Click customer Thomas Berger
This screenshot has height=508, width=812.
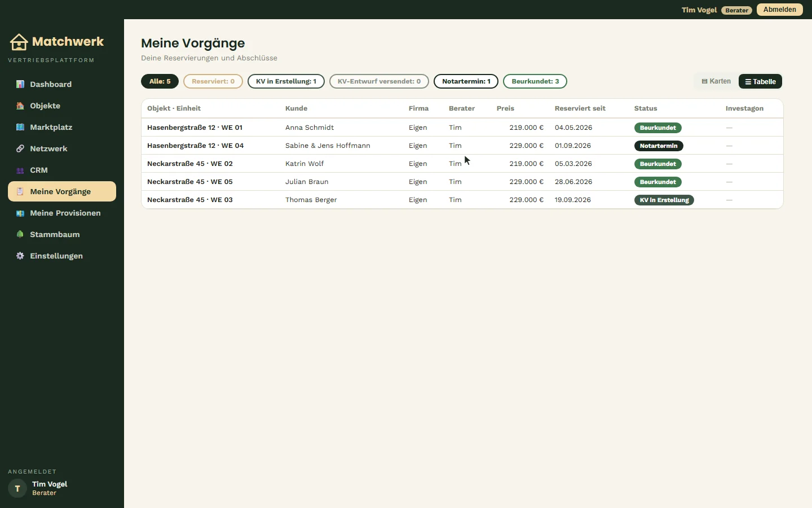click(x=311, y=200)
